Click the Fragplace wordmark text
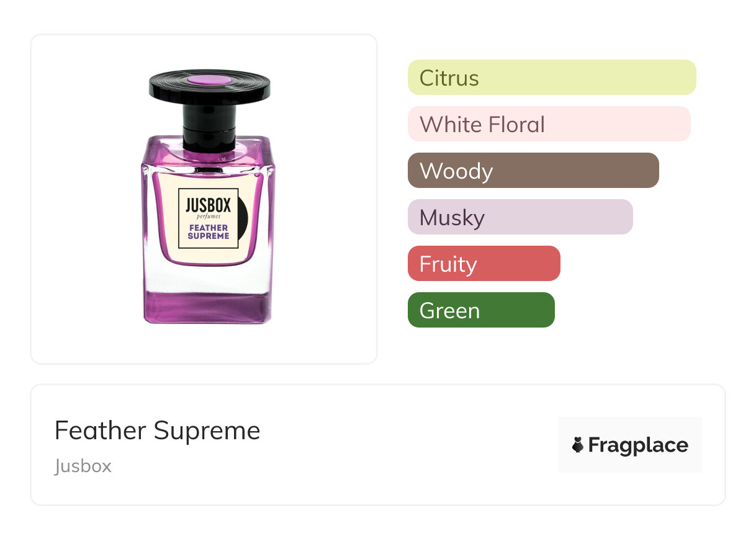This screenshot has width=756, height=536. coord(637,445)
